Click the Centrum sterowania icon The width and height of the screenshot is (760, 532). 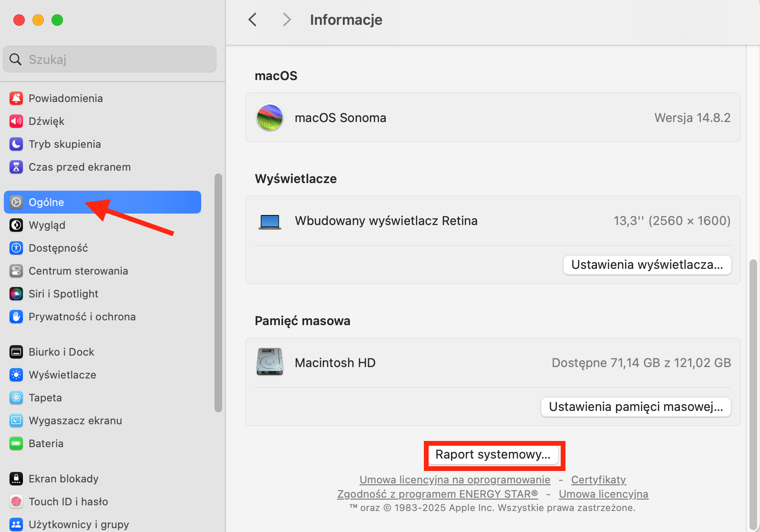(16, 271)
